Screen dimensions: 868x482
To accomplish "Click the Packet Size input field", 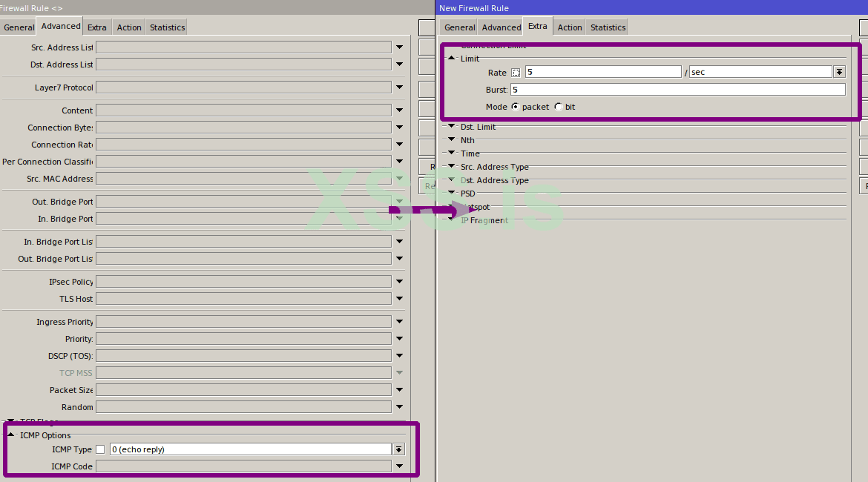I will coord(243,390).
